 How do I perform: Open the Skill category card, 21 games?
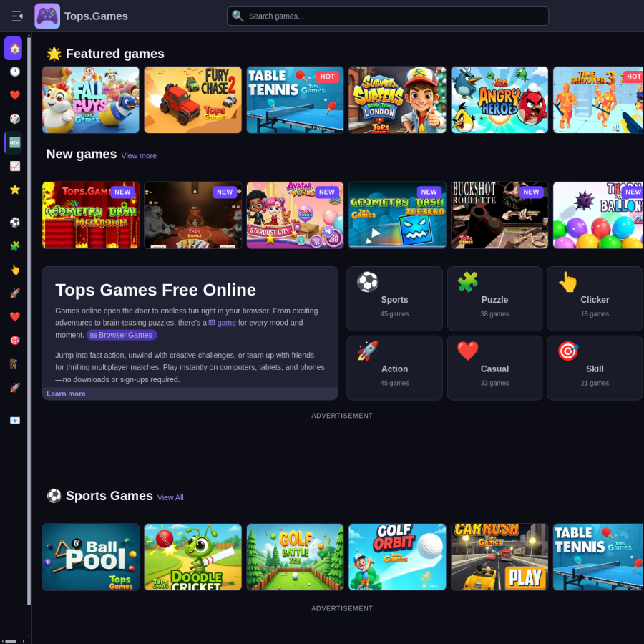tap(595, 368)
